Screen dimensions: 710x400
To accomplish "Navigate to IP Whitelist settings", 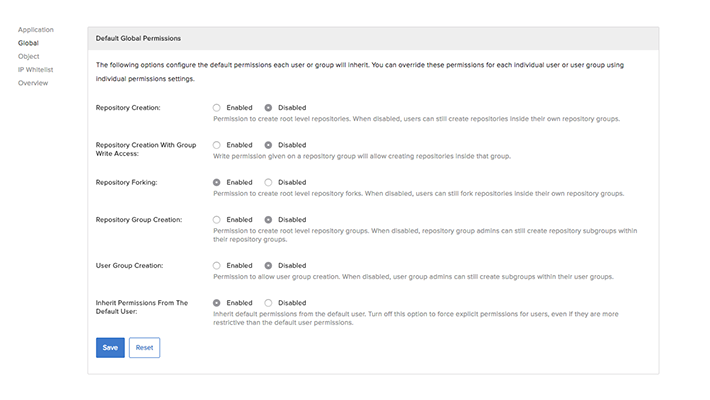I will (35, 69).
